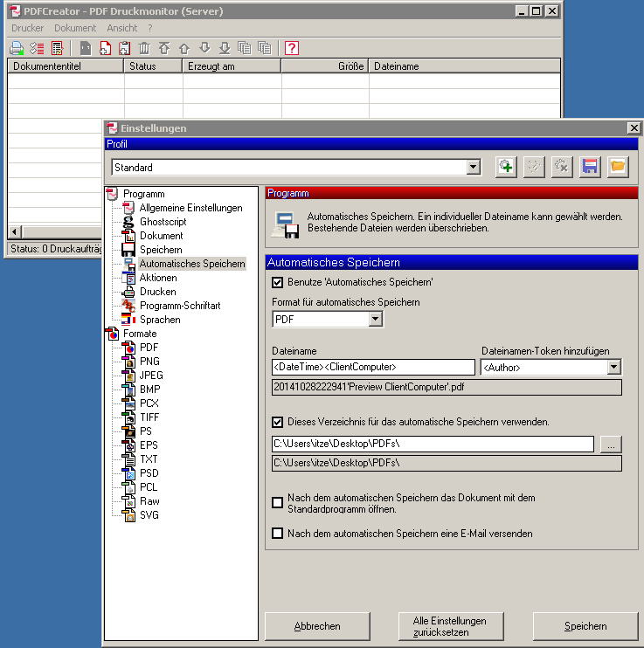Click the load profile folder icon
Screen dimensions: 644x648
pos(618,167)
